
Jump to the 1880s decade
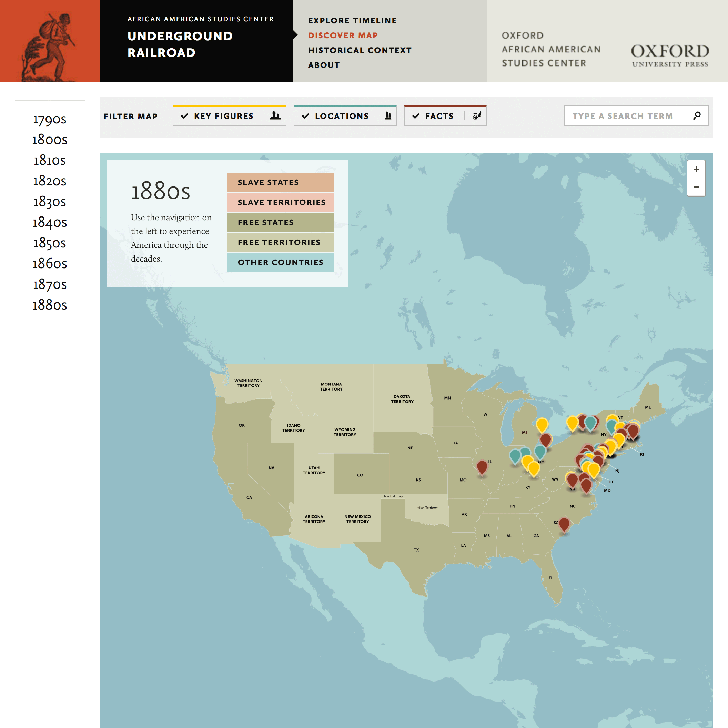point(49,305)
